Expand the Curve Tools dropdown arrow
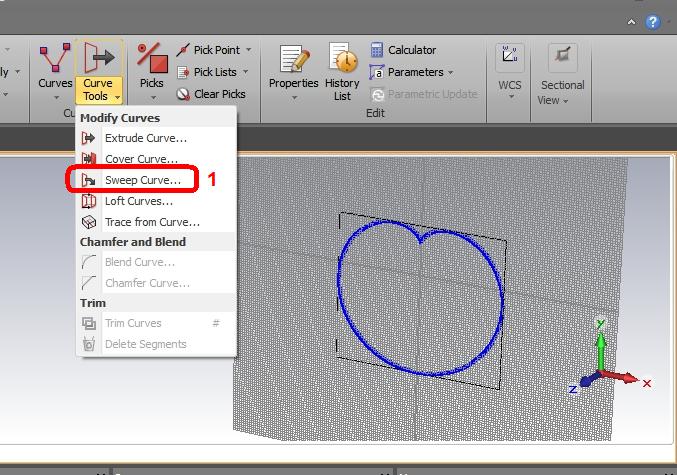 [x=117, y=97]
